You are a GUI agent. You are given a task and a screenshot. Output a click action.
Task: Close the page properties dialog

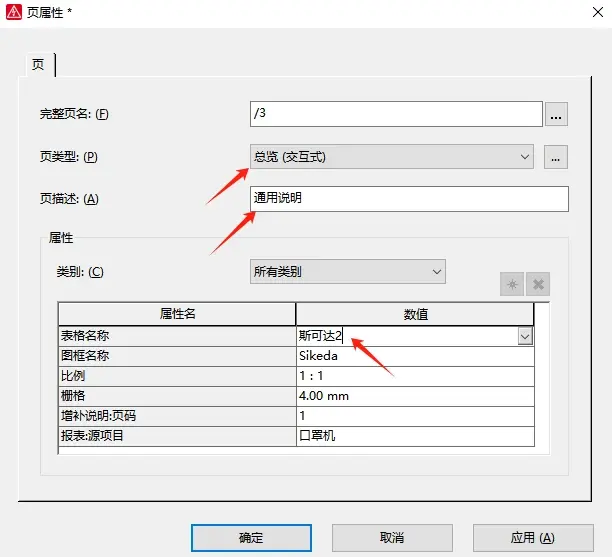tap(598, 12)
